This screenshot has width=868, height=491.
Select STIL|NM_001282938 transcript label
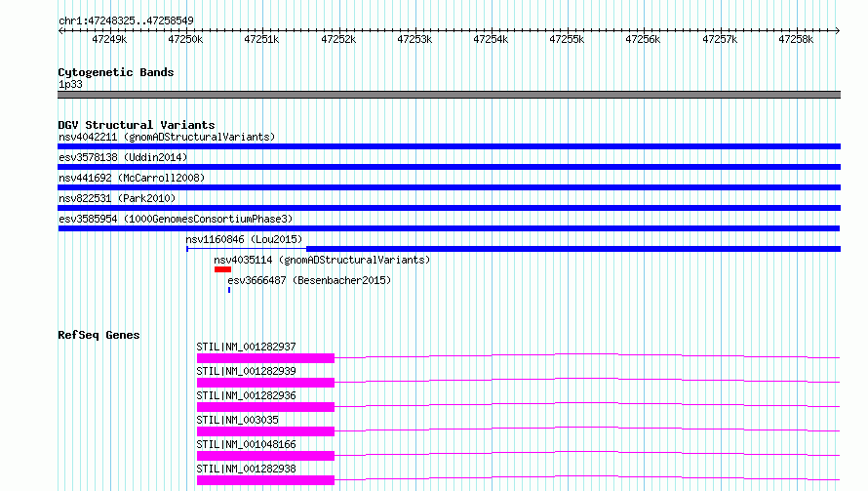pyautogui.click(x=246, y=469)
